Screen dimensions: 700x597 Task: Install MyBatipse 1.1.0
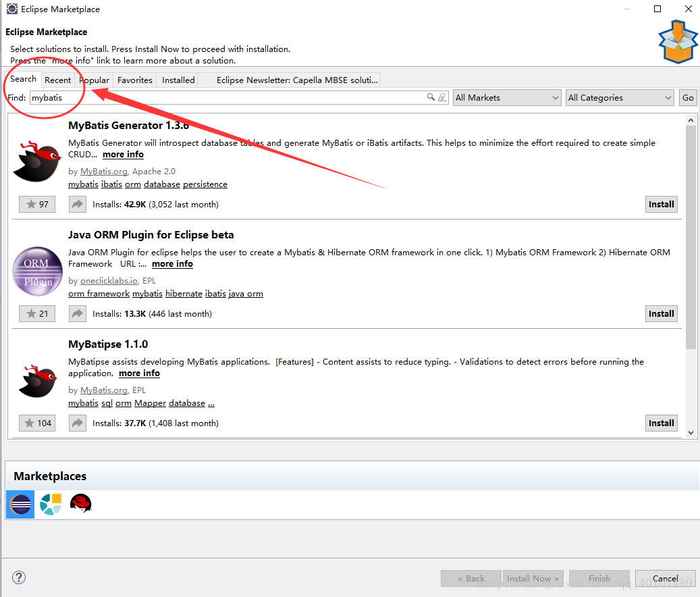pos(661,423)
